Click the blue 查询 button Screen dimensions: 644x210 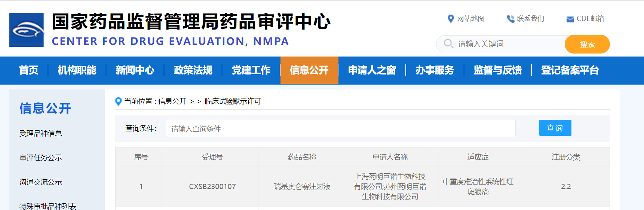tap(555, 128)
